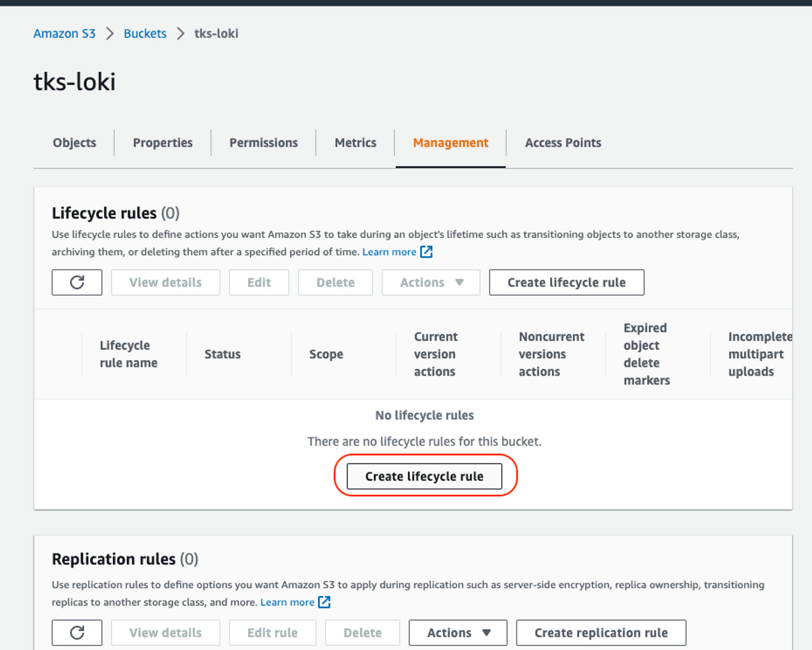
Task: Click Lifecycle rules Edit button
Action: (x=259, y=282)
